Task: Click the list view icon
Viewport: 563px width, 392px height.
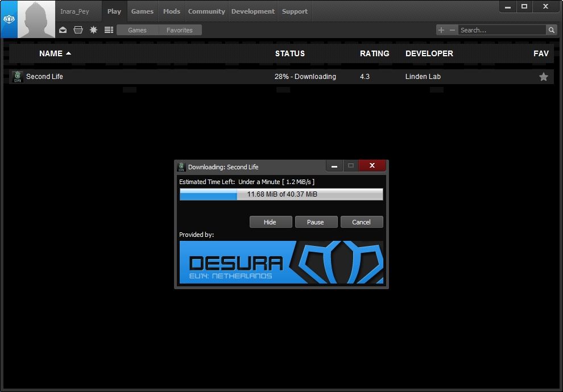Action: (109, 30)
